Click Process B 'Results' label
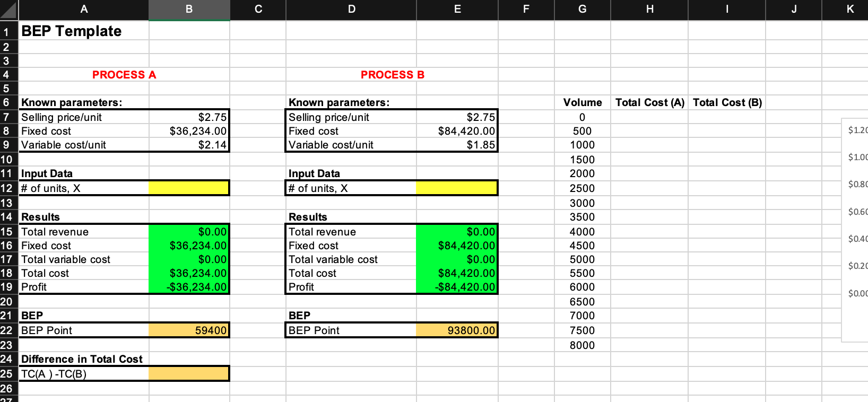868x402 pixels. 308,217
